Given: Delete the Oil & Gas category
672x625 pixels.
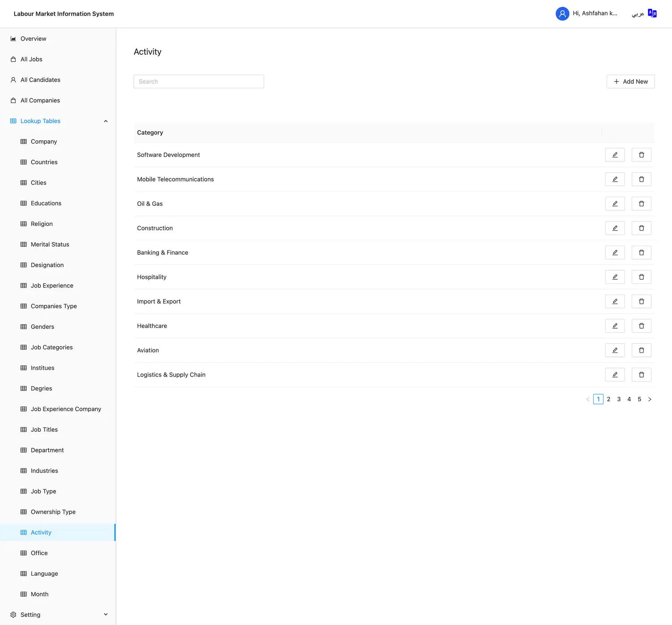Looking at the screenshot, I should (x=641, y=204).
